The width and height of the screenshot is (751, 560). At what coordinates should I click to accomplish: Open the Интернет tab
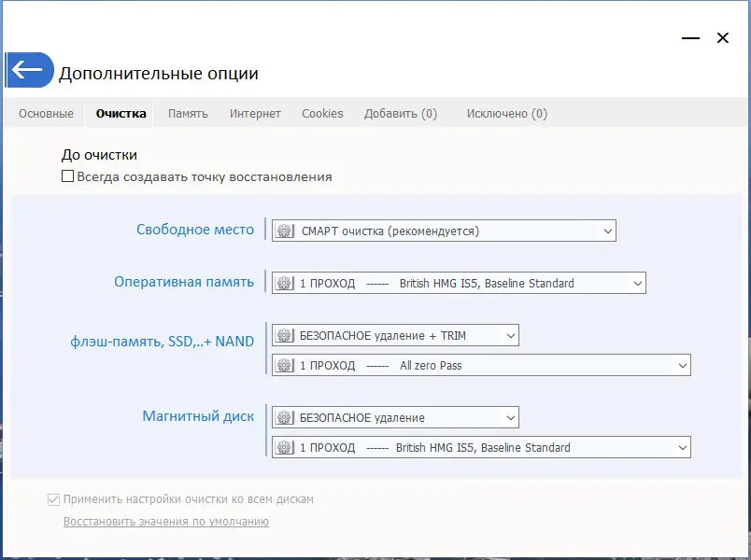tap(254, 113)
